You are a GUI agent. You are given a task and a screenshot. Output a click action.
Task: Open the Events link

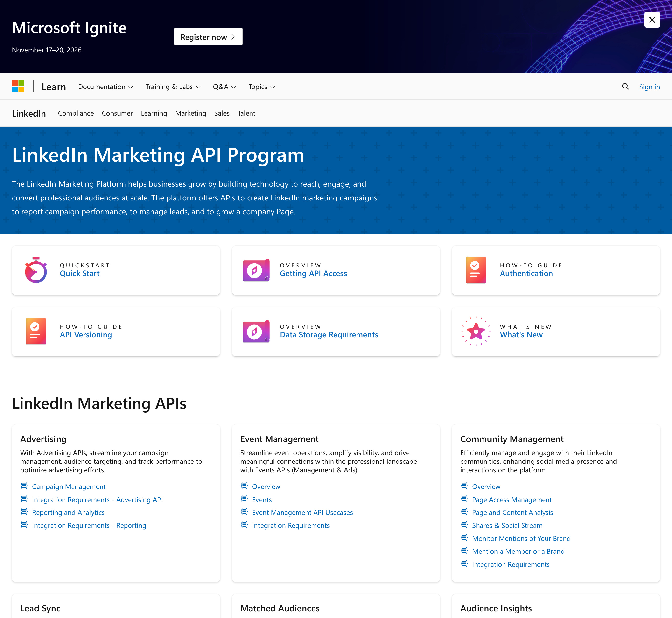click(x=262, y=500)
